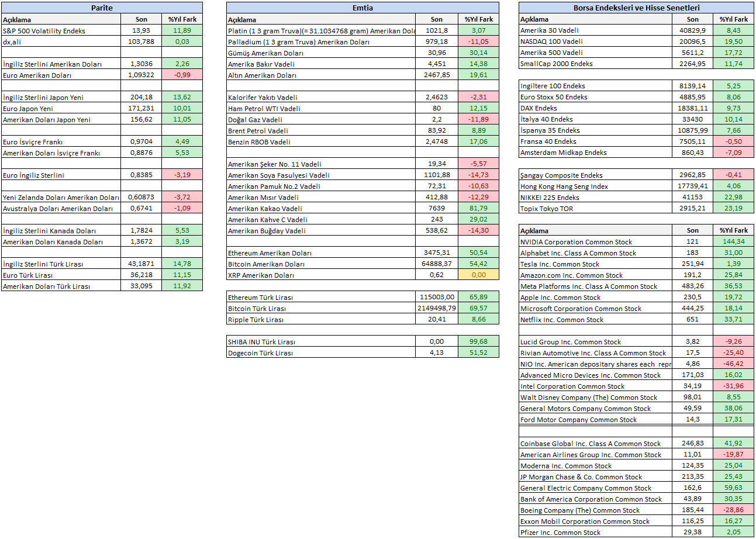The height and width of the screenshot is (539, 756).
Task: Select the Ham Petrol WTI Vadeli cell
Action: 321,108
